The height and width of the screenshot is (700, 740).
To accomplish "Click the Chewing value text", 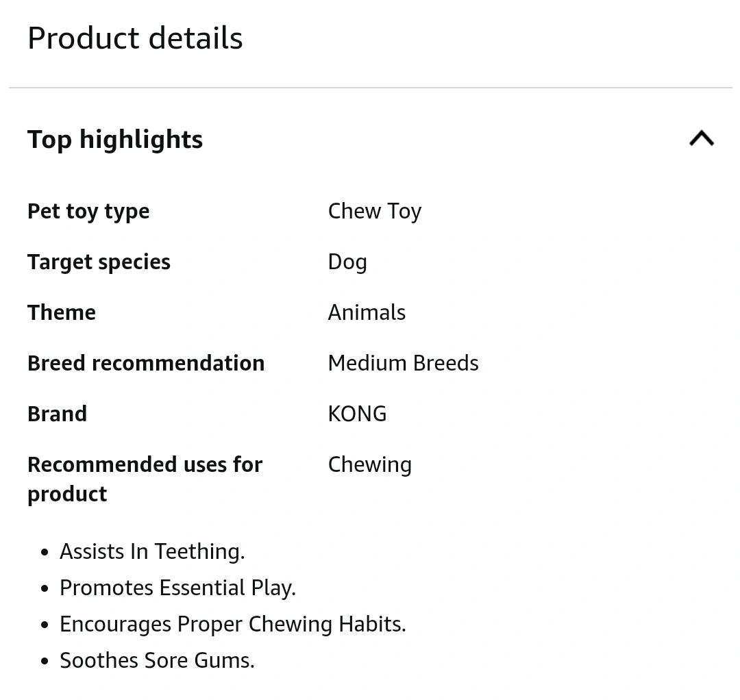I will 369,465.
